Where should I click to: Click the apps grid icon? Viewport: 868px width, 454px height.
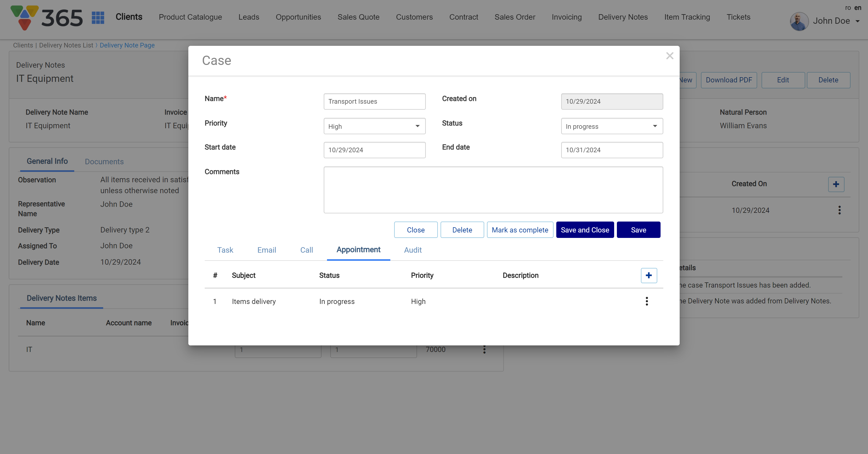(x=98, y=17)
